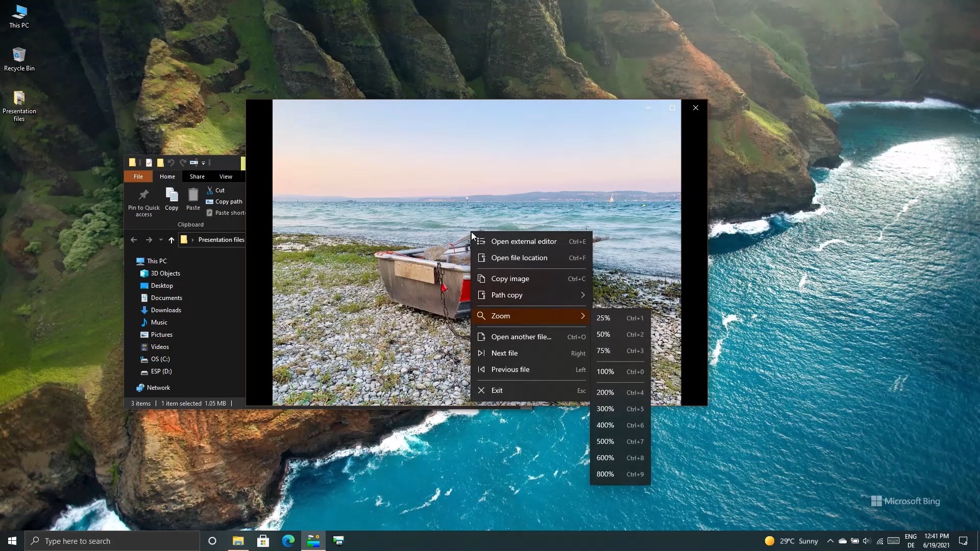Click the Up folder arrow in Explorer

click(x=171, y=240)
